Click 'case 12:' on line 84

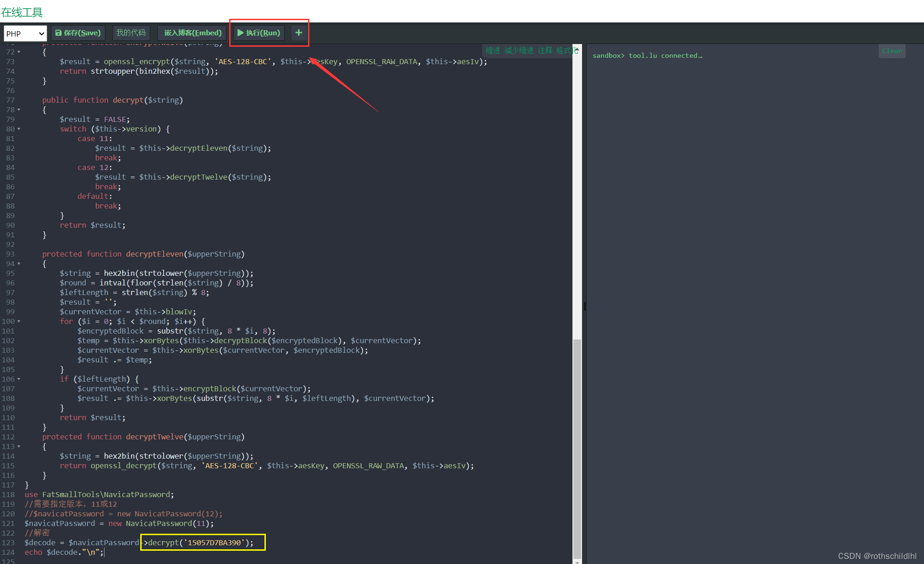click(x=95, y=167)
